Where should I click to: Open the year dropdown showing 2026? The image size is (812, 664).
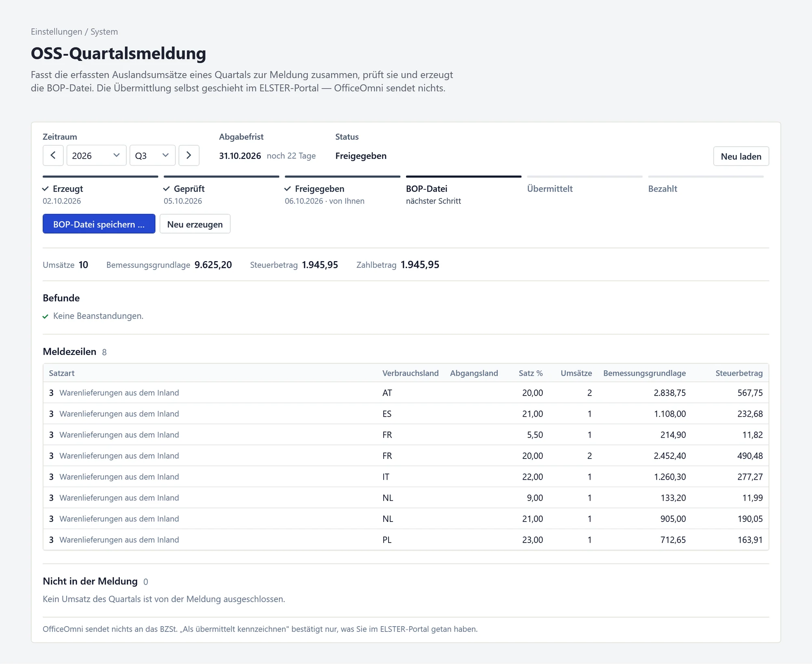point(96,156)
